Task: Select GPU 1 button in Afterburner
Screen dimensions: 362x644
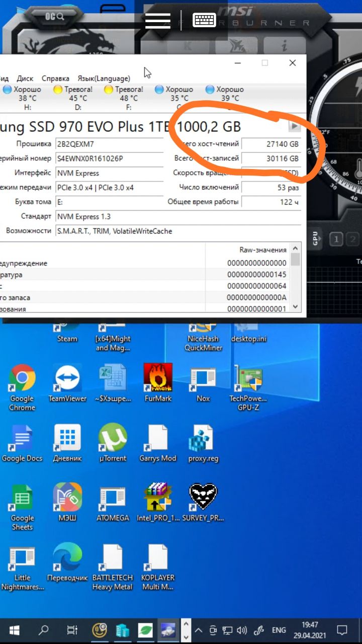Action: pos(337,239)
